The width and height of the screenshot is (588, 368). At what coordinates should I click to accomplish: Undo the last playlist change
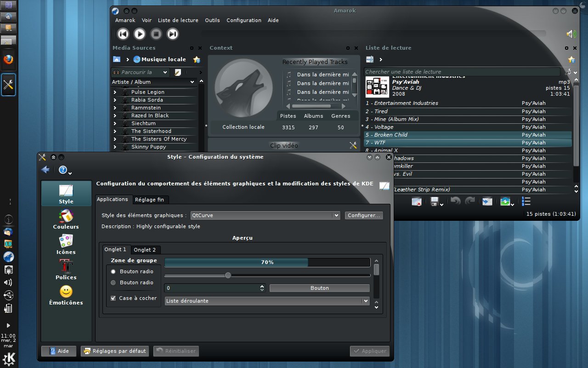(455, 201)
